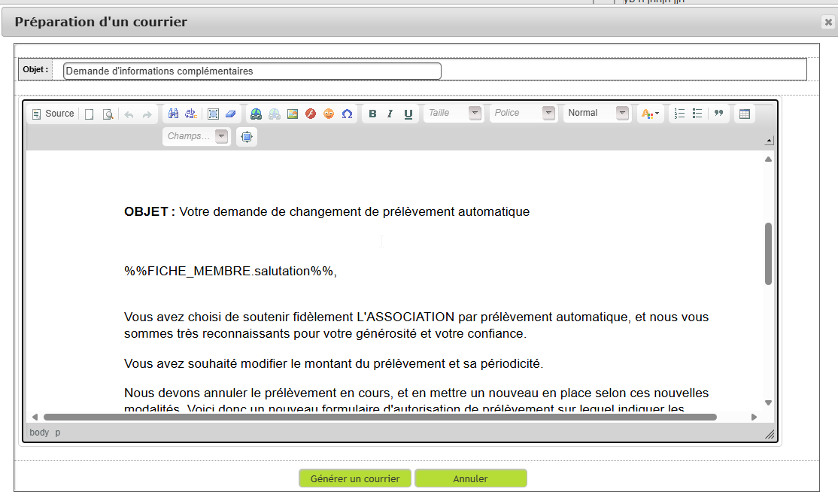Expand the Champs merge fields dropdown
This screenshot has height=504, width=838.
[197, 136]
